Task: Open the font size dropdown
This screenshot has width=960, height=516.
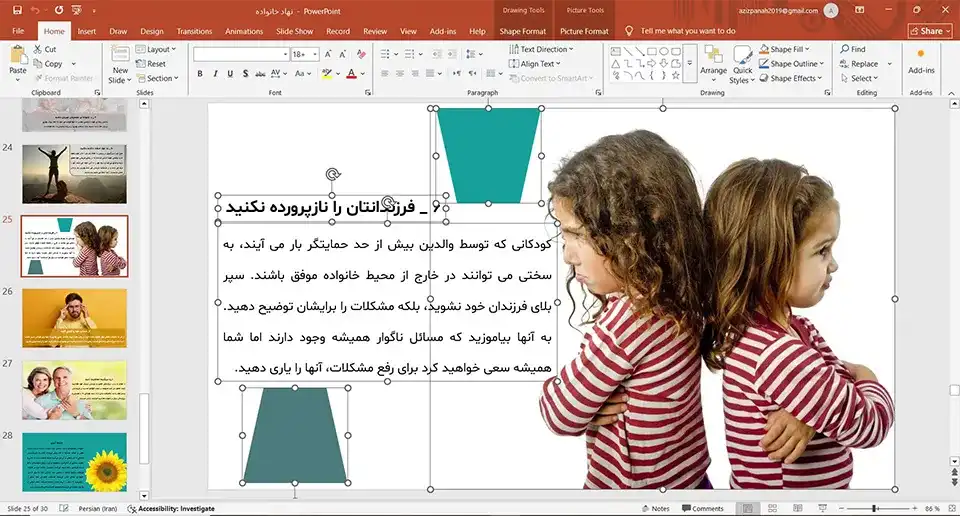Action: click(315, 54)
